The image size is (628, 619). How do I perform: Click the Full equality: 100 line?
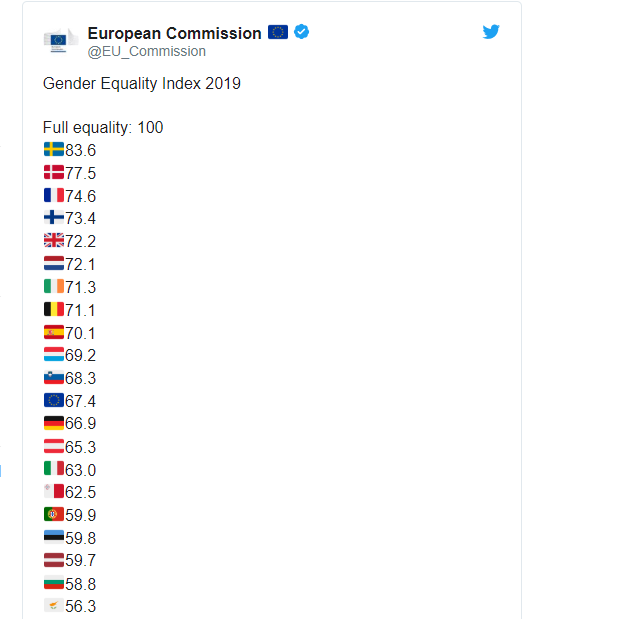pyautogui.click(x=103, y=127)
